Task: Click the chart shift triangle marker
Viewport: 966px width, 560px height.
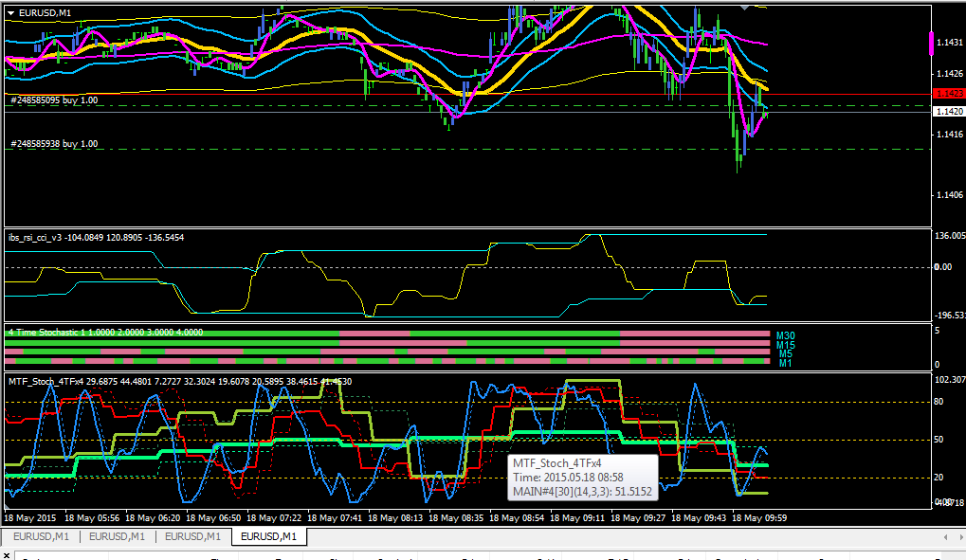Action: (745, 8)
